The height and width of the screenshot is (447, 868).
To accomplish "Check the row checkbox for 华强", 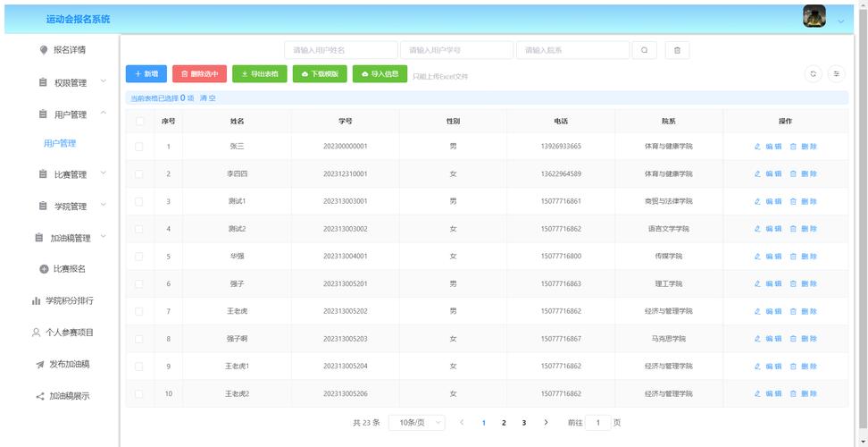I will (139, 257).
